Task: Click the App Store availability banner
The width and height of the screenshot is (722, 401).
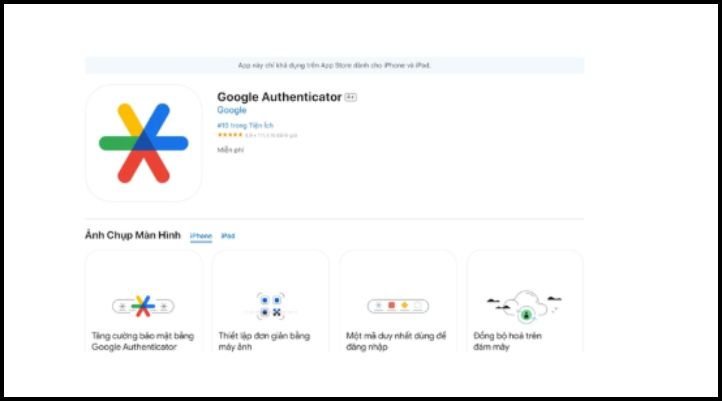Action: point(334,65)
